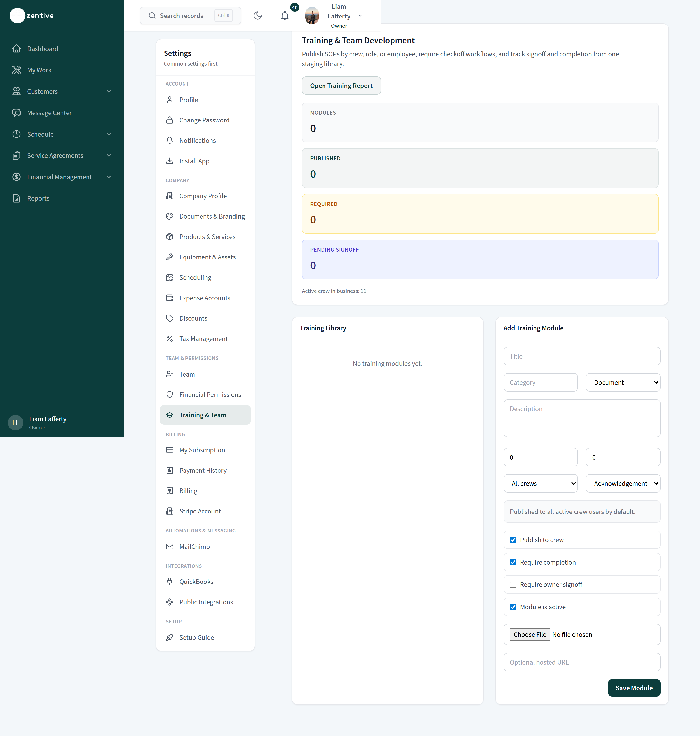
Task: Click the Customers people icon
Action: click(x=17, y=91)
